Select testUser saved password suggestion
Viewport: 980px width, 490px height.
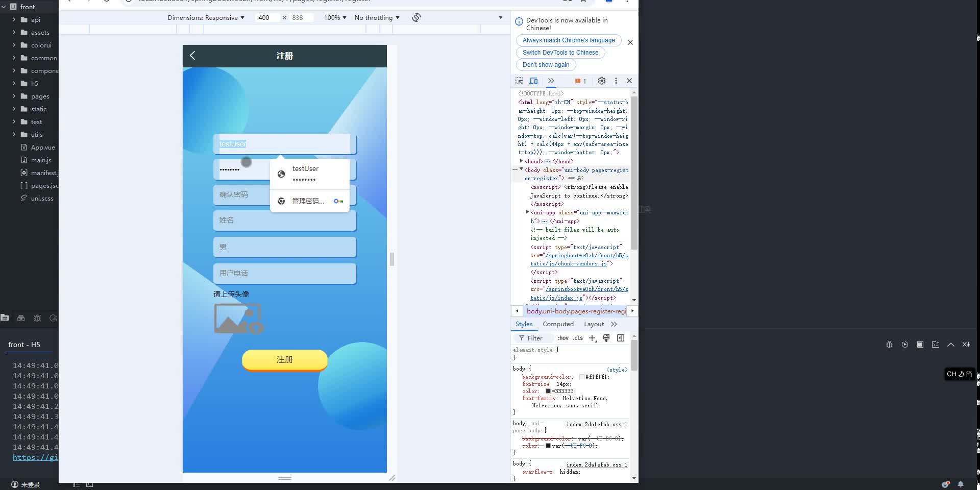point(310,174)
